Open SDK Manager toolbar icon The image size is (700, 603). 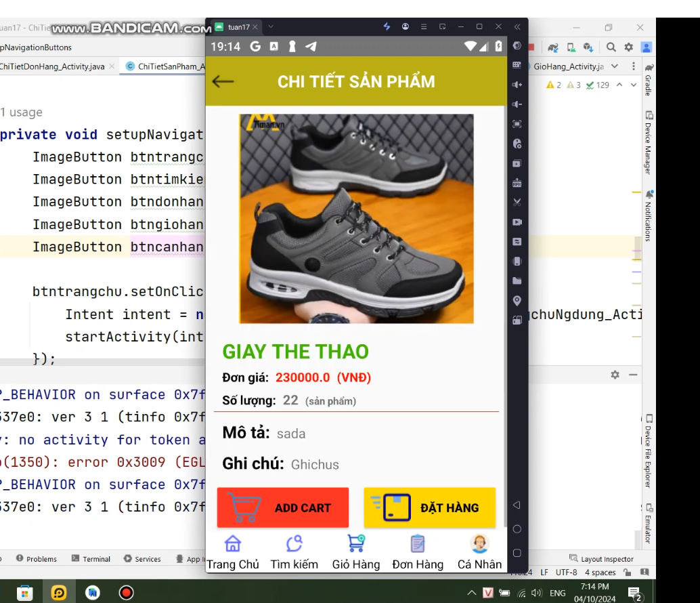588,47
